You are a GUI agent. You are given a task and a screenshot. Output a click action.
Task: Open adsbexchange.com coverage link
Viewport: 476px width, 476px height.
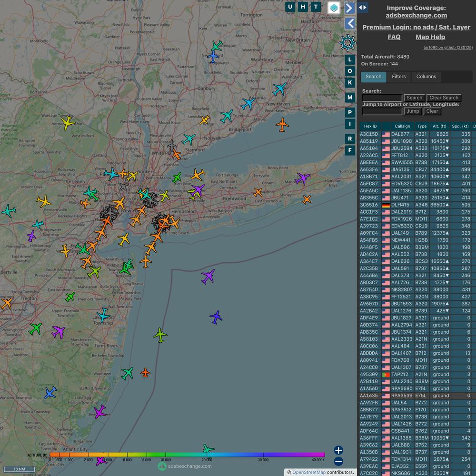pos(416,16)
